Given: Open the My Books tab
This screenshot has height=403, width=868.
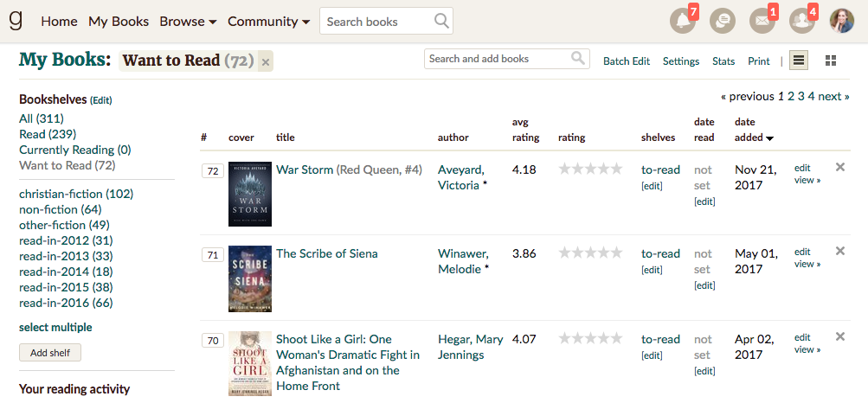Looking at the screenshot, I should coord(119,22).
